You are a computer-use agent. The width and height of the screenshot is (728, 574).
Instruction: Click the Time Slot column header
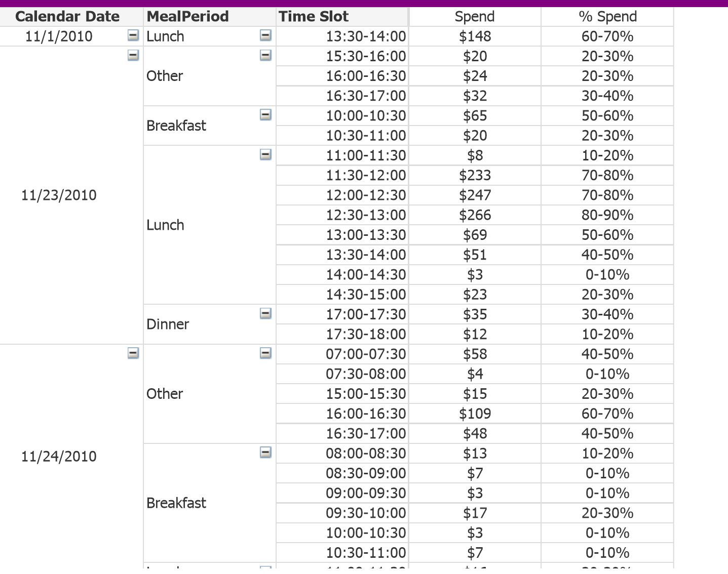coord(314,17)
